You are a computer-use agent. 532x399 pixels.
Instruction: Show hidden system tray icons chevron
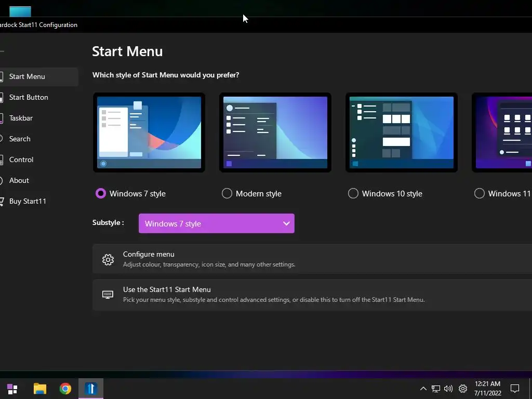click(x=423, y=389)
